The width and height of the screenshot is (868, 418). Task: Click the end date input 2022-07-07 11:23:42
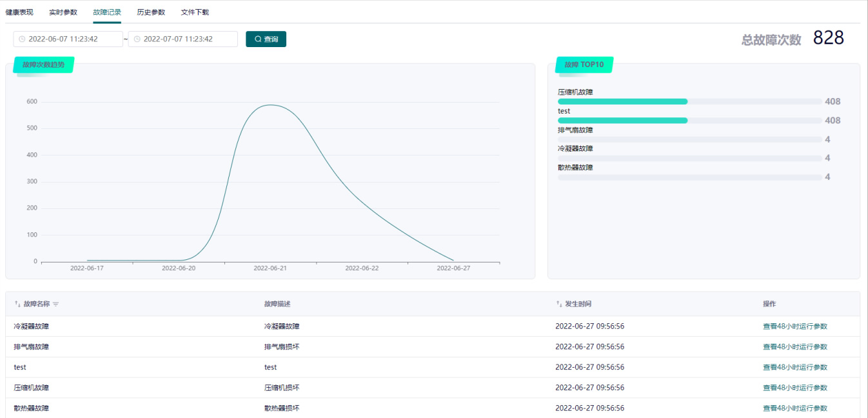182,39
